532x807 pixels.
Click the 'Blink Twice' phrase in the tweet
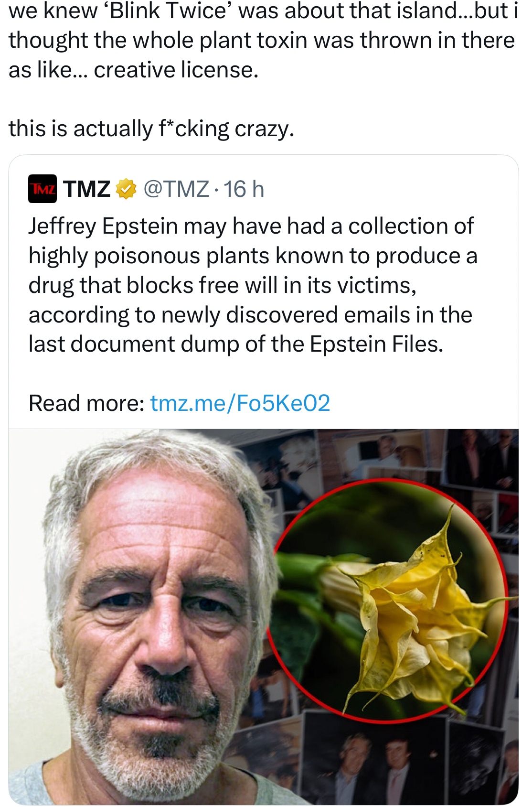click(x=168, y=11)
